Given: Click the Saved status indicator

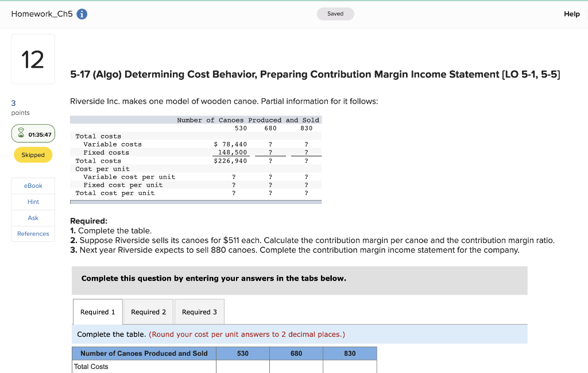Looking at the screenshot, I should pos(335,13).
